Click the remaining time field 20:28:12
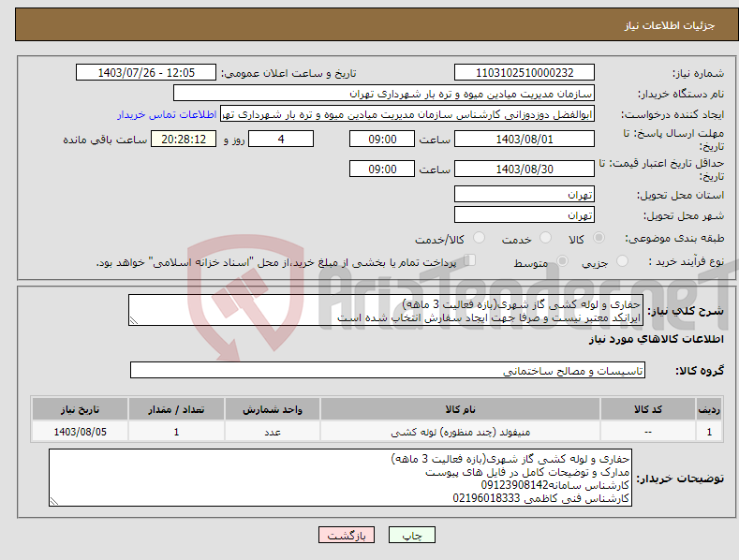739x560 pixels. coord(184,139)
